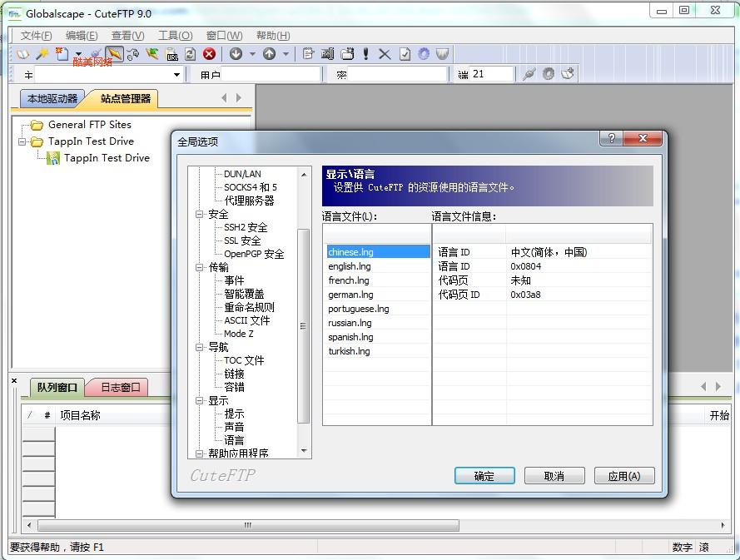Select french.lng language file
The width and height of the screenshot is (740, 560).
pos(348,280)
